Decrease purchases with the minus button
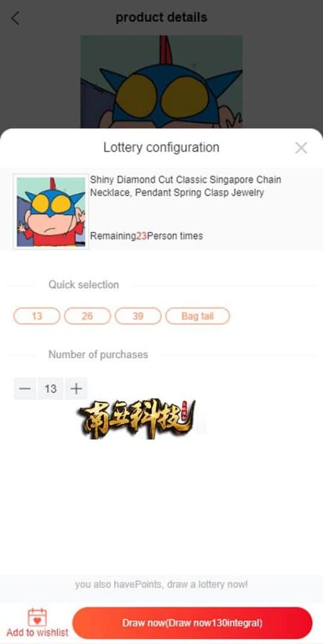 tap(25, 389)
